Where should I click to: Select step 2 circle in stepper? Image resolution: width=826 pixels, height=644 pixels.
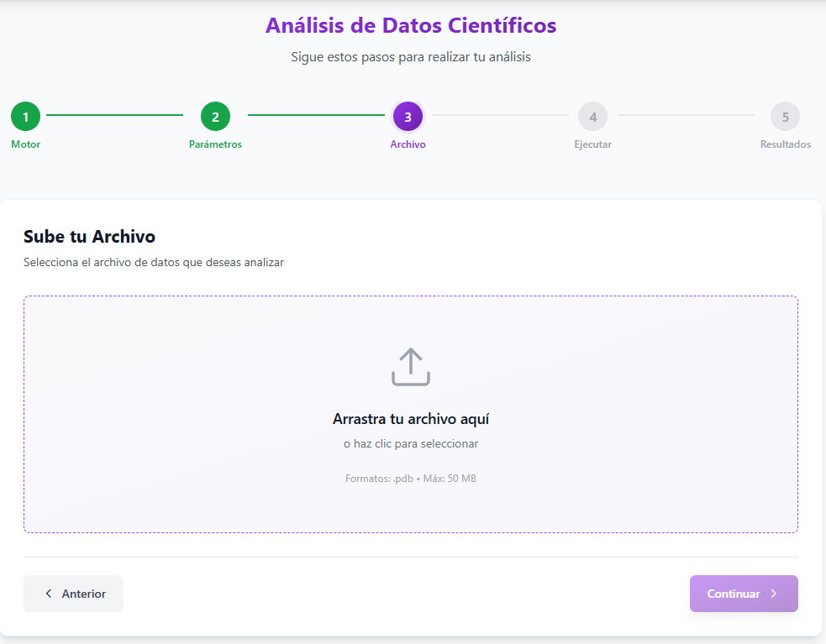215,117
